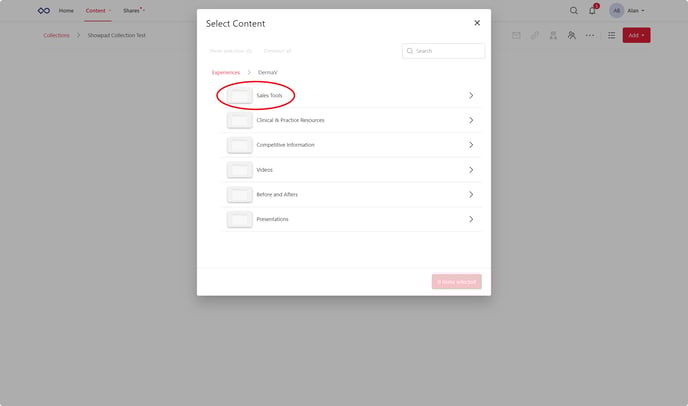
Task: Click the Experiences breadcrumb link
Action: (x=226, y=72)
